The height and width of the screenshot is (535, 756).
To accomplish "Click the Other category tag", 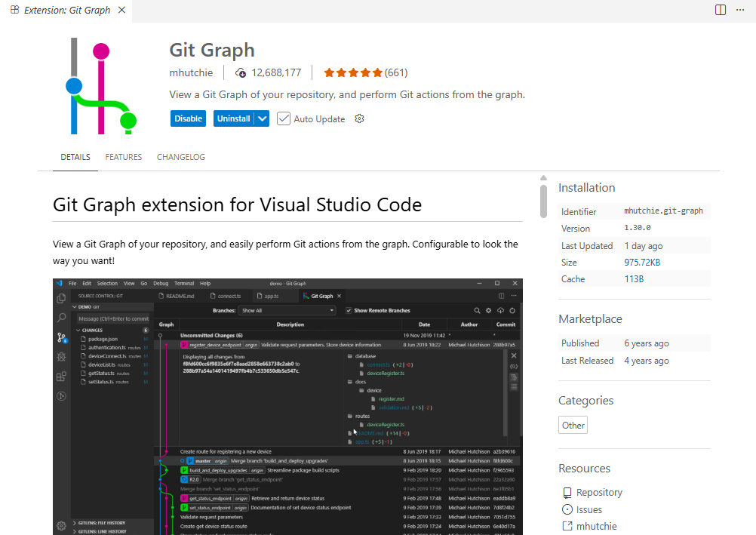I will click(573, 426).
